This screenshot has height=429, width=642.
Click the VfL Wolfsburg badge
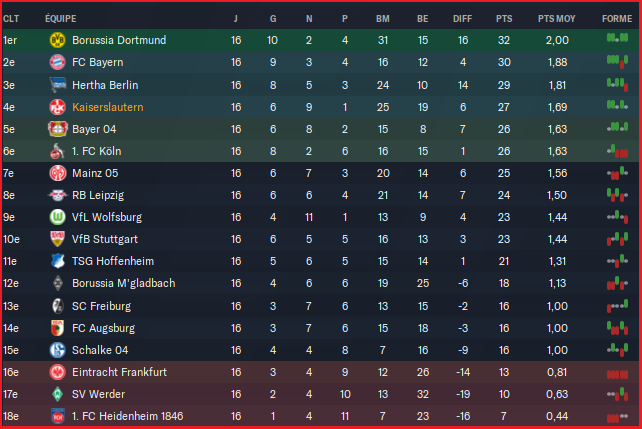57,217
